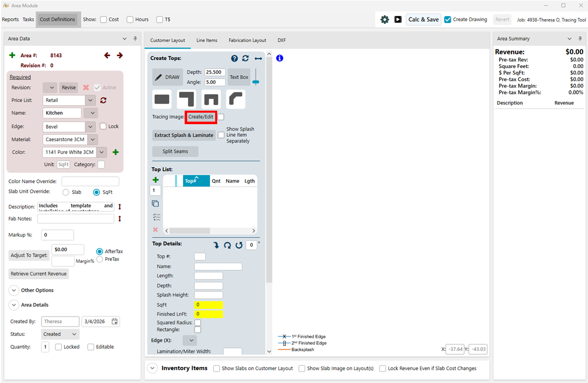The width and height of the screenshot is (588, 383).
Task: Open the Name dropdown arrow
Action: pyautogui.click(x=91, y=113)
